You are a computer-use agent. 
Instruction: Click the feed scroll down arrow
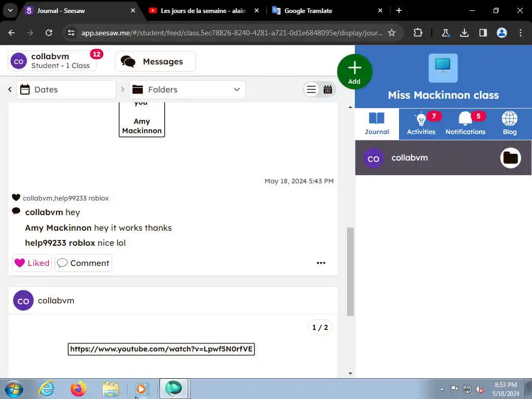click(x=351, y=373)
